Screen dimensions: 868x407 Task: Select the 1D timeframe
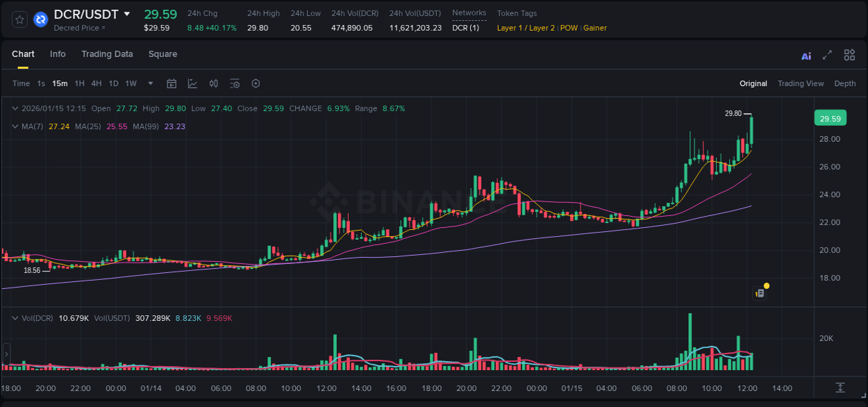tap(113, 83)
